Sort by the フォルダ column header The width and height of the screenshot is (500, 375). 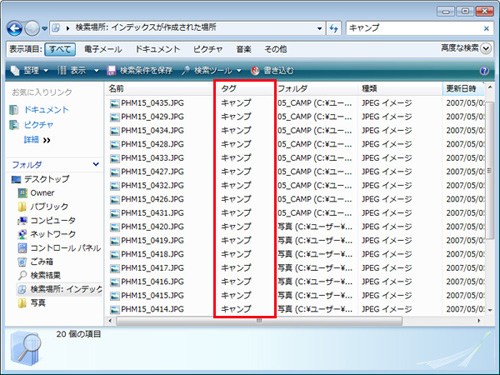click(317, 89)
